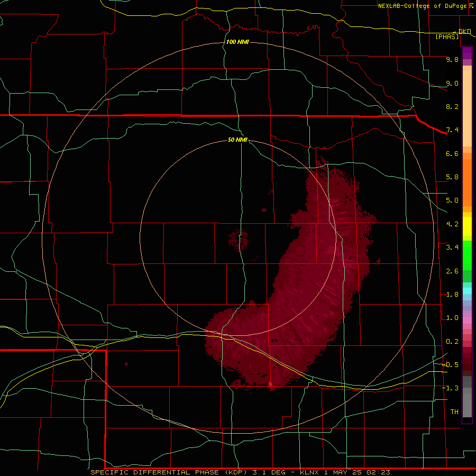This screenshot has width=476, height=476.
Task: Pick the light peach segment of color bar
Action: click(x=467, y=108)
